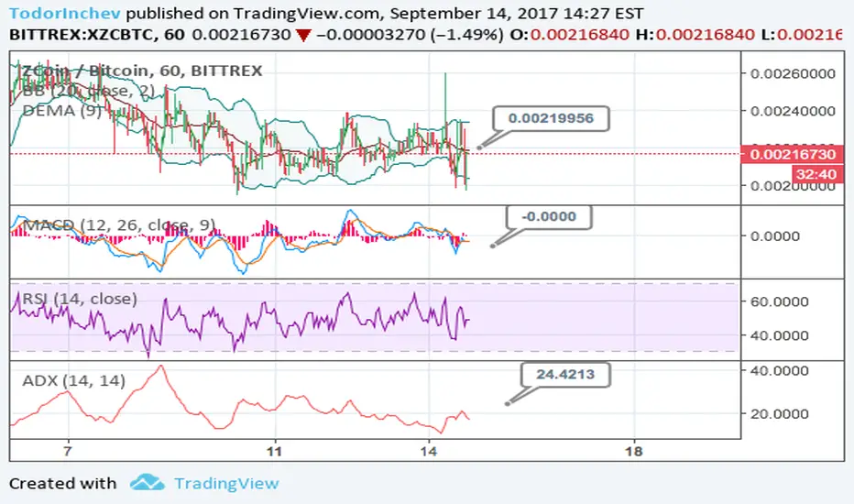Select the DEMA (9) indicator label
Viewport: 854px width, 504px height.
click(x=61, y=111)
